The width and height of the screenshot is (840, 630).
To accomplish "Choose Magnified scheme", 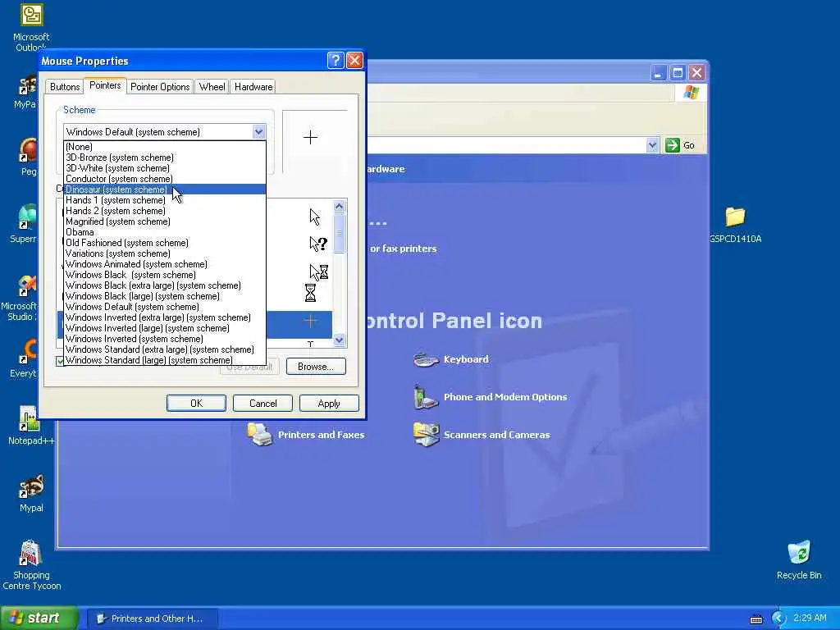I will pyautogui.click(x=164, y=221).
